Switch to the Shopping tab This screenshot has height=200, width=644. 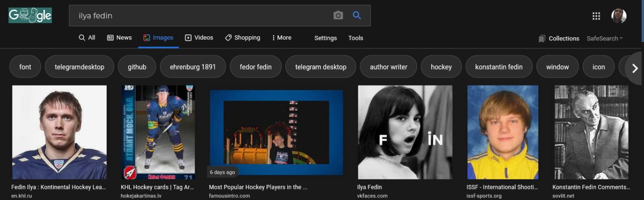[x=243, y=38]
